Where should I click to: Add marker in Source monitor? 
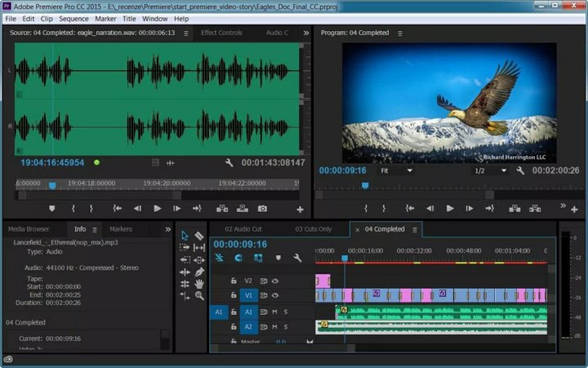pos(52,209)
